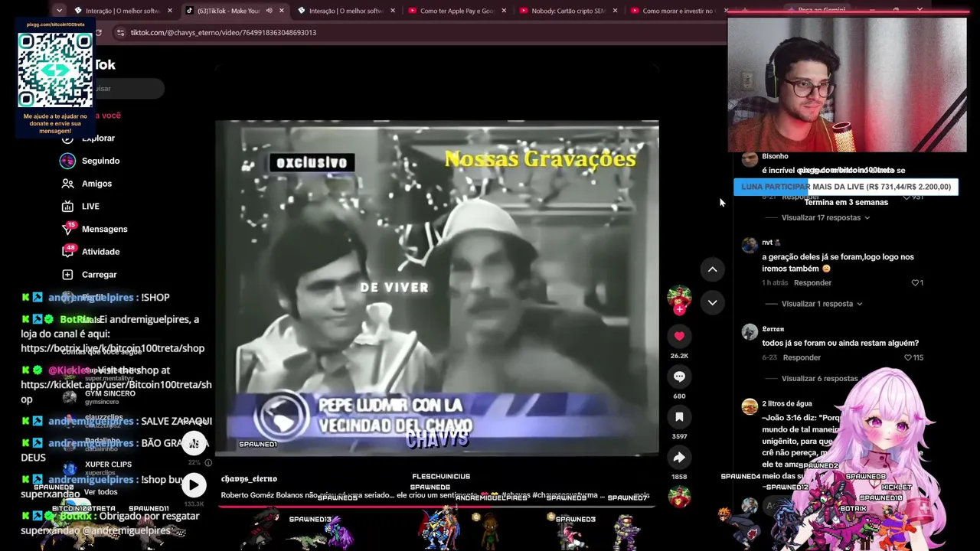Viewport: 980px width, 551px height.
Task: Click the share arrow icon on the video
Action: pyautogui.click(x=679, y=458)
